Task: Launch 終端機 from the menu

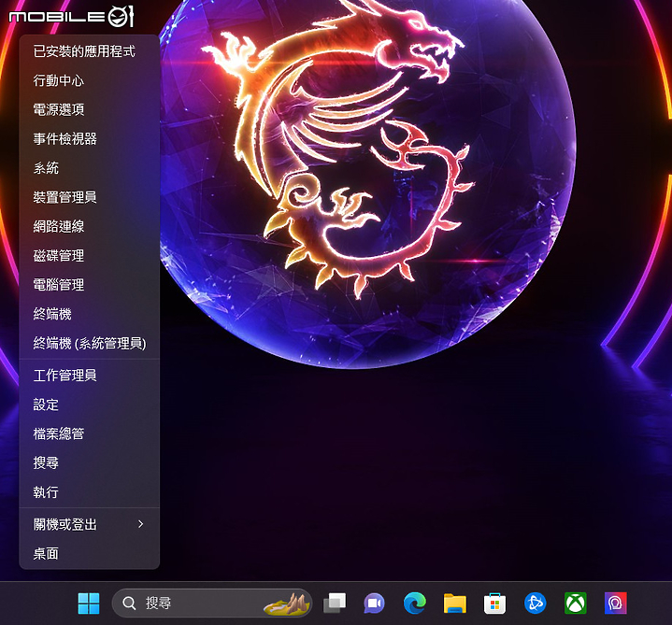Action: (90, 314)
